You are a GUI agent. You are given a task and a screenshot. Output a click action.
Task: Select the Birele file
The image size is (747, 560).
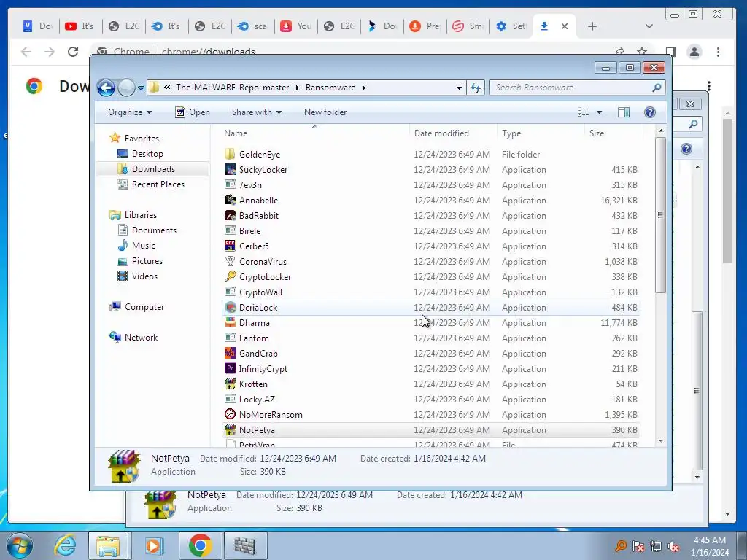click(249, 231)
